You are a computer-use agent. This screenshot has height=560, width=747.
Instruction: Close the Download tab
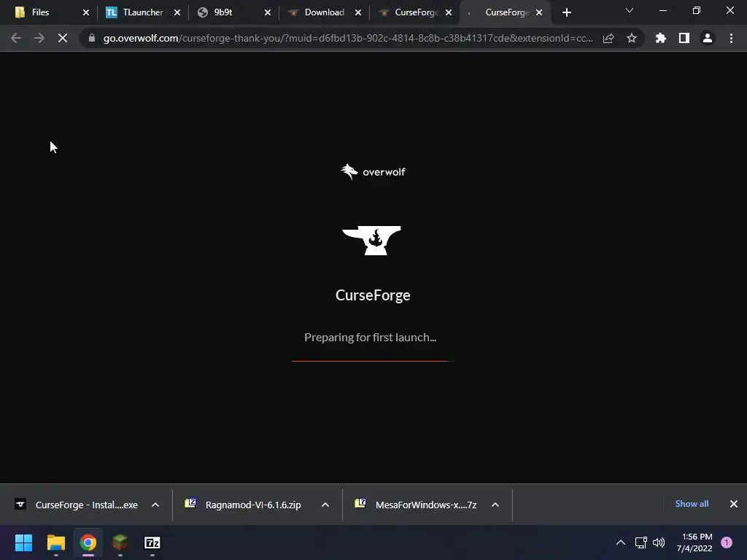[358, 12]
